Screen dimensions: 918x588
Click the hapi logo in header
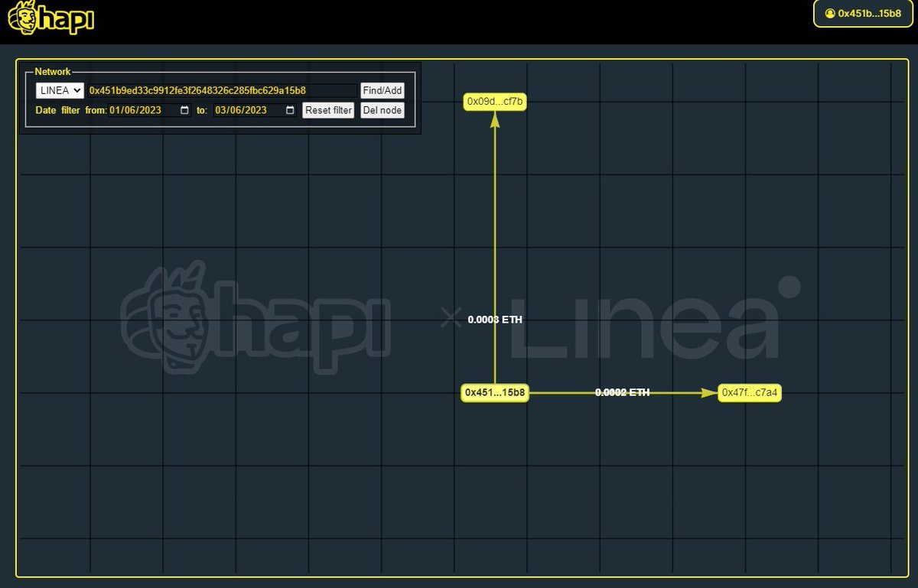pos(50,19)
